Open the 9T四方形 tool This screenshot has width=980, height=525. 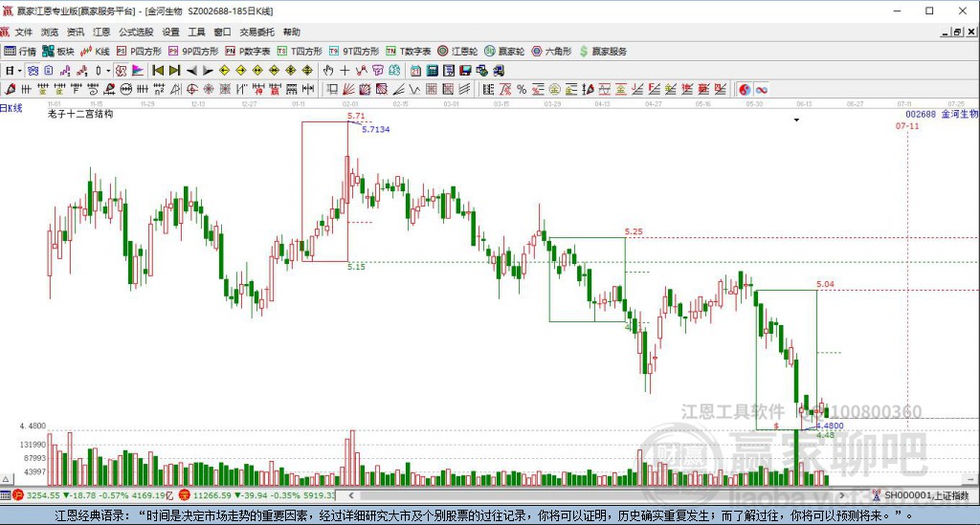354,52
